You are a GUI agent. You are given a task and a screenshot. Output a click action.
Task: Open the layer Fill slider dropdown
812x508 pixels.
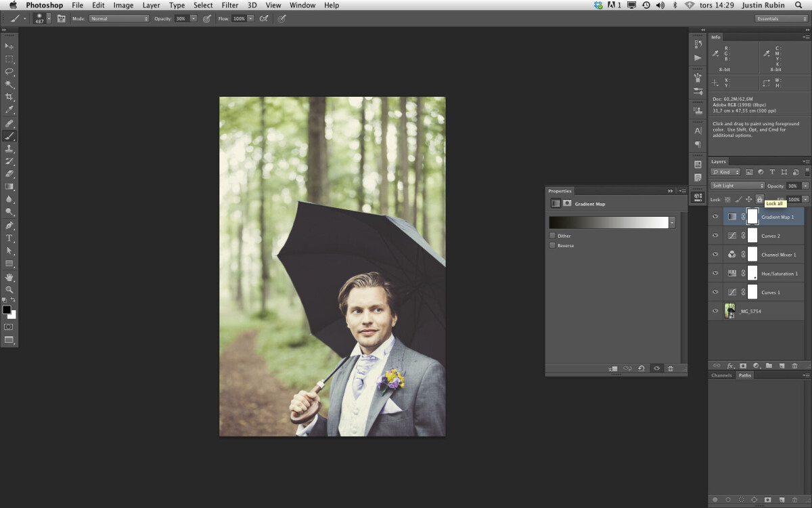[x=805, y=199]
